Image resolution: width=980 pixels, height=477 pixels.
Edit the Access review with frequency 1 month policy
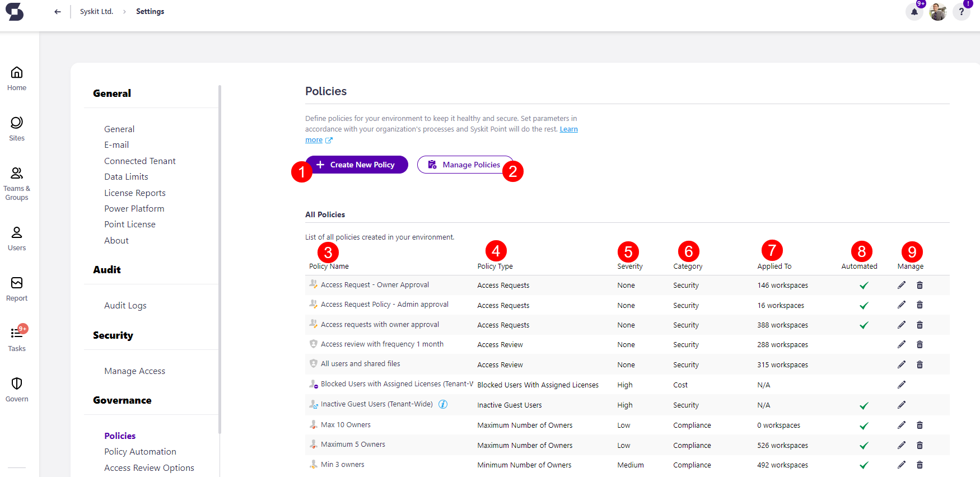click(x=902, y=344)
